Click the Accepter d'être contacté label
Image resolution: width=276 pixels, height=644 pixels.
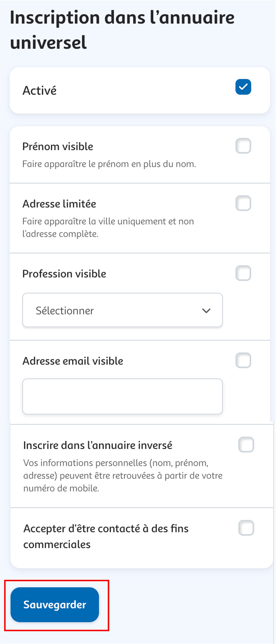[x=106, y=536]
